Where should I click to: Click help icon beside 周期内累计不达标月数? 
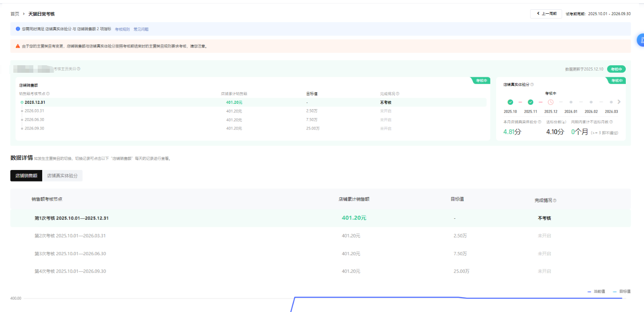pos(611,122)
